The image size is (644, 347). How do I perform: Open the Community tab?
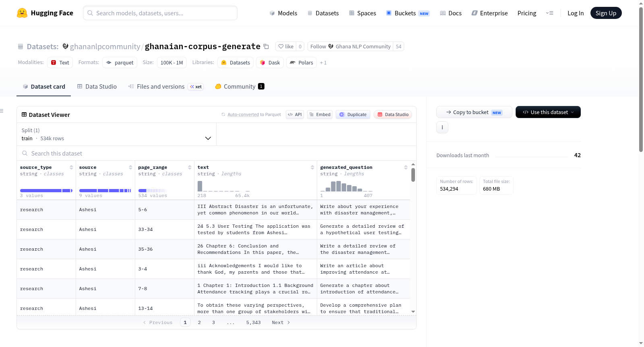point(239,87)
